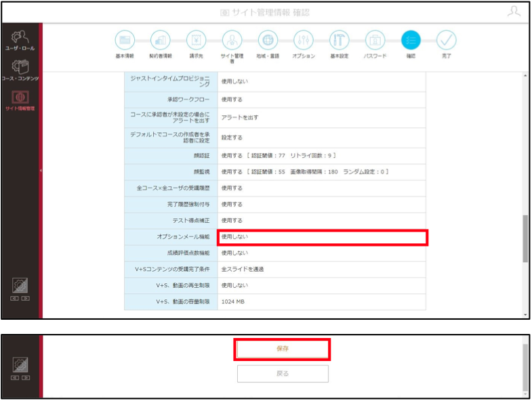This screenshot has width=532, height=401.
Task: Click the 全スライドを通過 value
Action: click(x=242, y=270)
